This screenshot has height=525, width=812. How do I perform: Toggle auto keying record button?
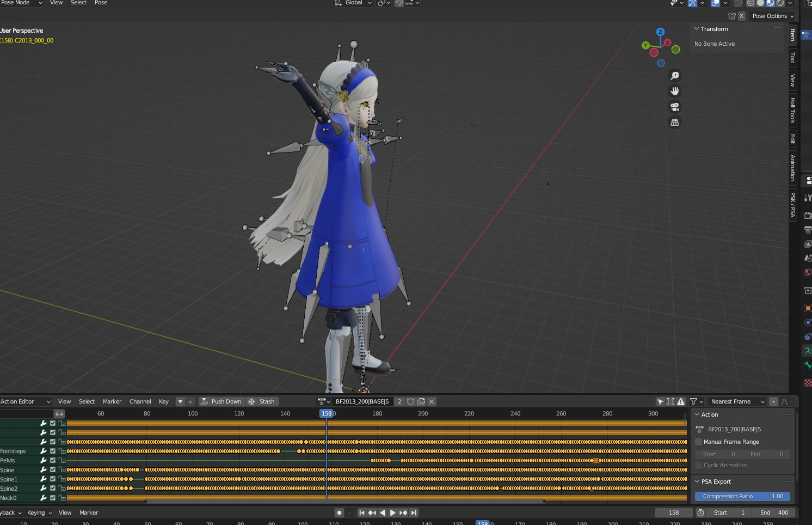(339, 512)
